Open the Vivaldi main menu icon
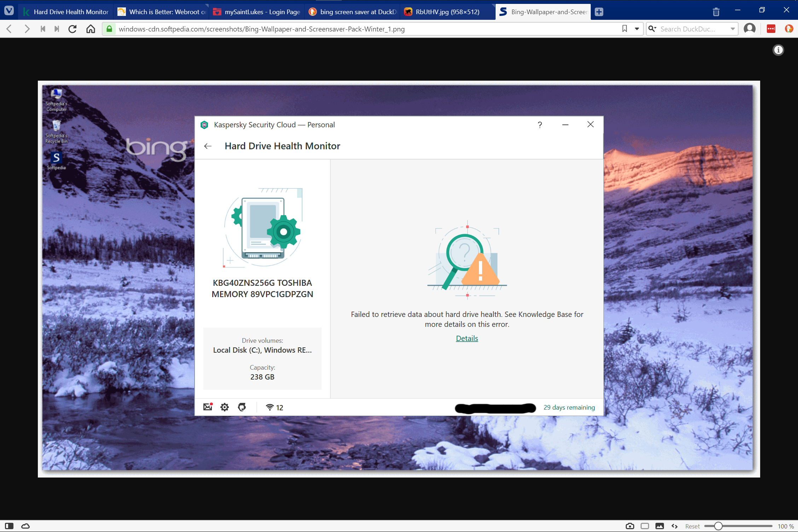The height and width of the screenshot is (532, 798). 9,11
